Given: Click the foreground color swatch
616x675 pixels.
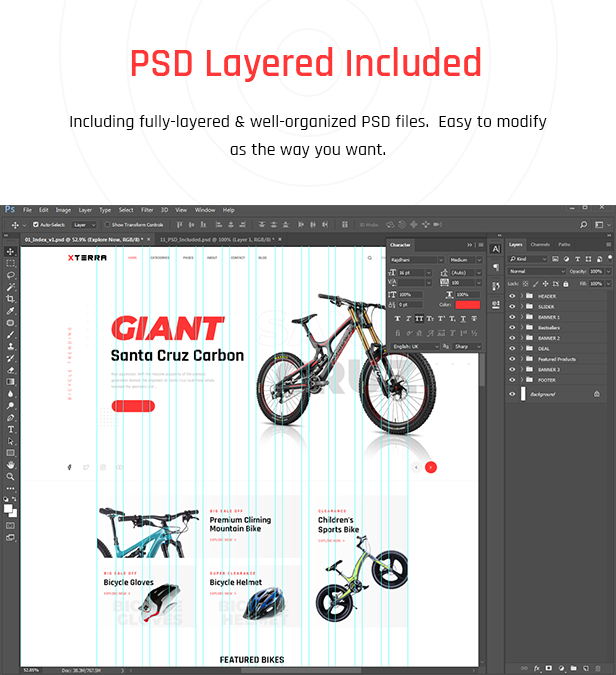Looking at the screenshot, I should pyautogui.click(x=8, y=508).
